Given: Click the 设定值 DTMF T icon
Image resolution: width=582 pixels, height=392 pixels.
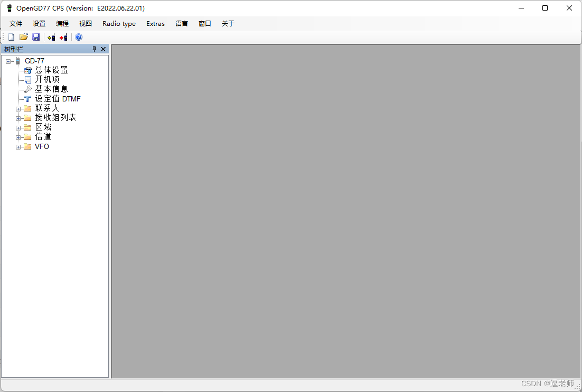Looking at the screenshot, I should pos(28,99).
